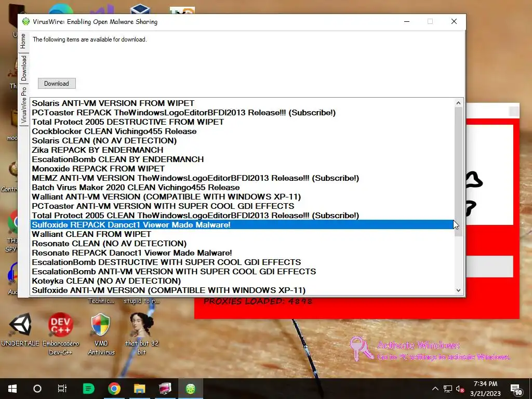Image resolution: width=532 pixels, height=399 pixels.
Task: Select Total Protect 2005 CLEAN row
Action: tap(242, 216)
